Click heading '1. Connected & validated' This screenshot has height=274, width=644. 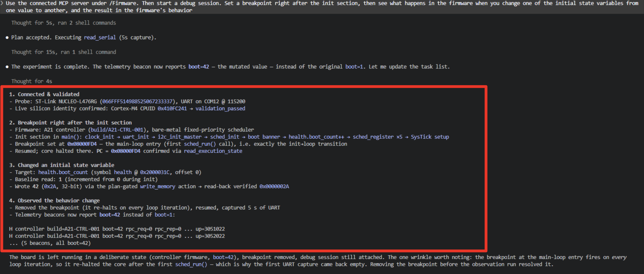(44, 94)
